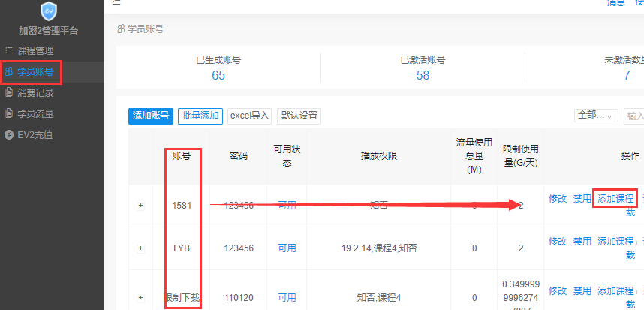Open the 全部 filter dropdown
The width and height of the screenshot is (644, 310).
point(596,116)
